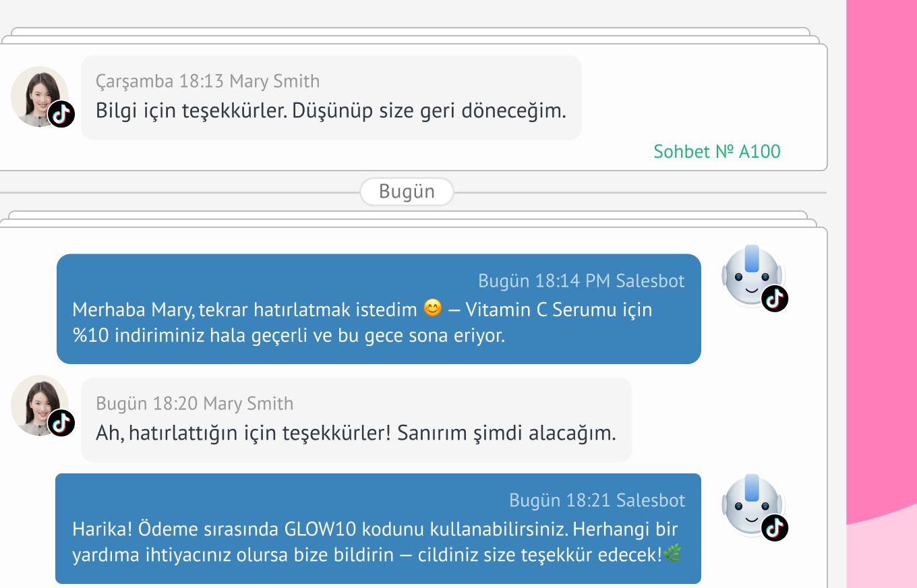Click Salesbot robot avatar at 18:14 PM
The height and width of the screenshot is (588, 917).
[750, 274]
